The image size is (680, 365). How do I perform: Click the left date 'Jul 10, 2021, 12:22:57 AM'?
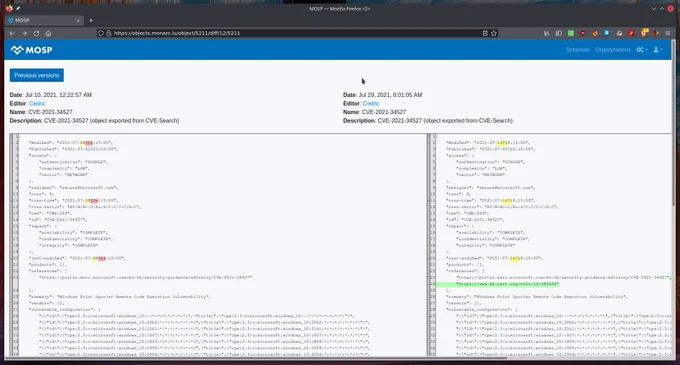tap(59, 95)
